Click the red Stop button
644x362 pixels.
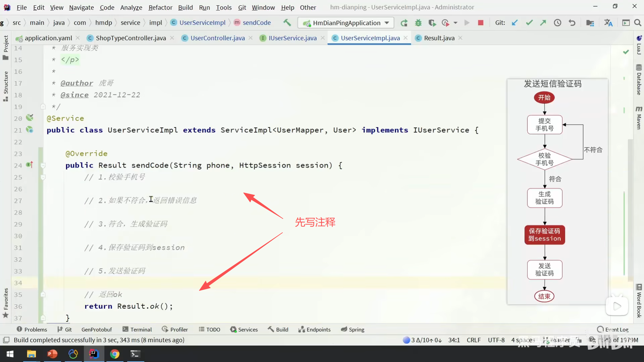coord(480,23)
